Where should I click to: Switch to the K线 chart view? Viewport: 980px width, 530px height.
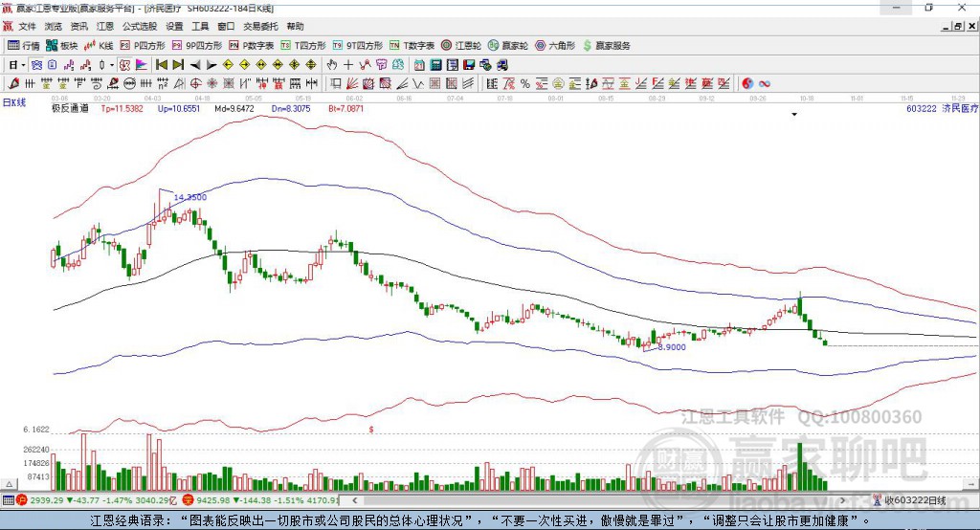click(x=99, y=46)
